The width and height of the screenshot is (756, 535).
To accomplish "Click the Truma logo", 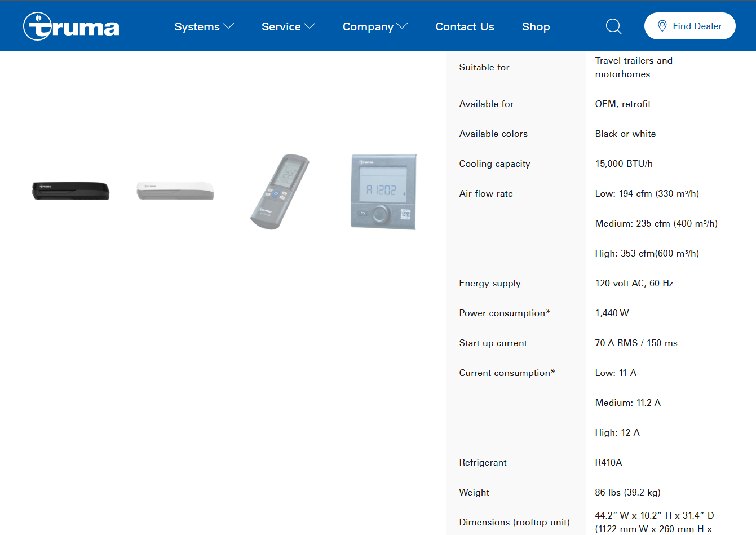I will tap(71, 26).
